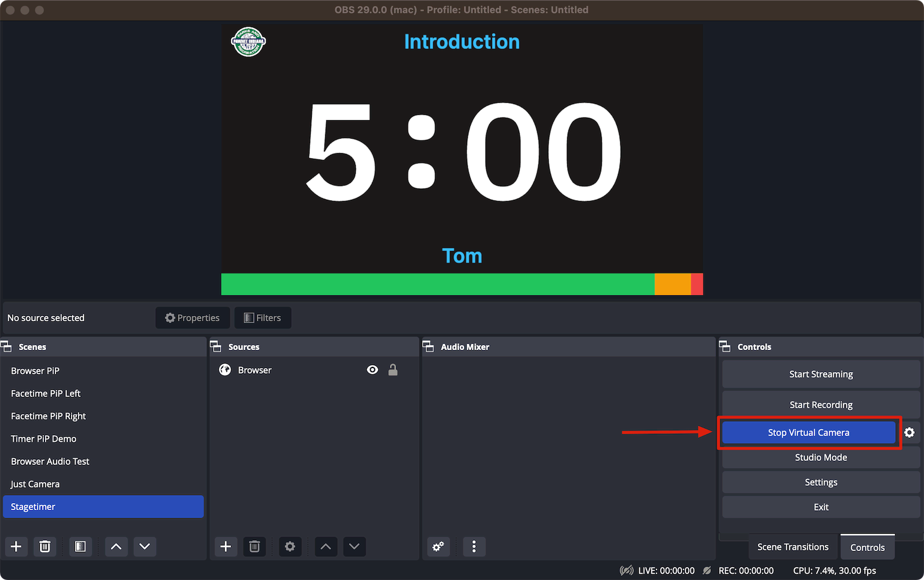Open advanced audio properties in Audio Mixer
Image resolution: width=924 pixels, height=580 pixels.
(x=438, y=546)
